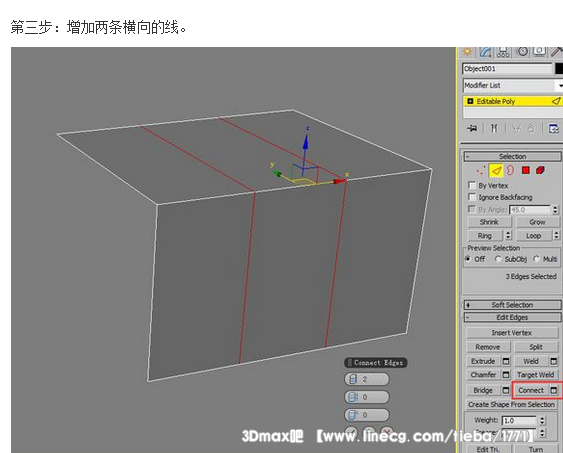Open Chamfer settings box icon

tap(506, 375)
